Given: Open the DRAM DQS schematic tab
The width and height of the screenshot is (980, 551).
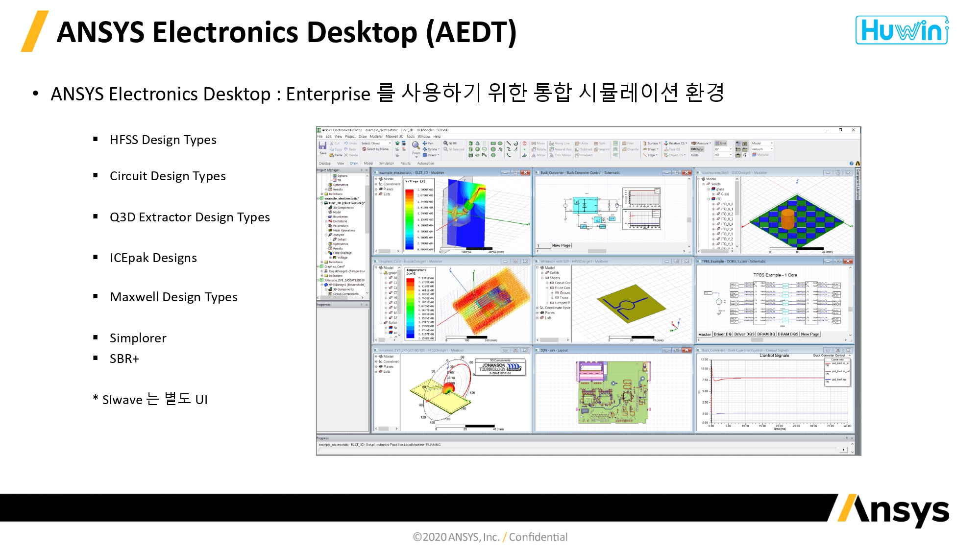Looking at the screenshot, I should (x=788, y=334).
